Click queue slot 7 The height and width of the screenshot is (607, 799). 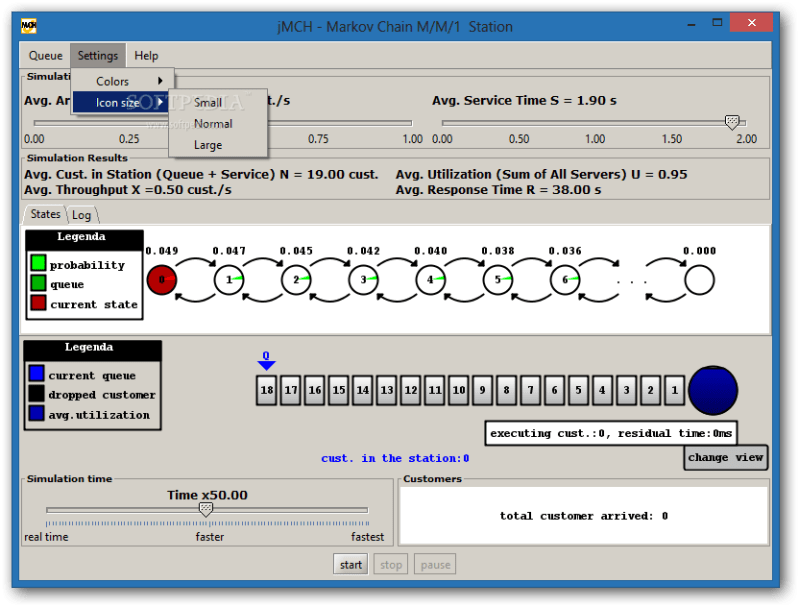point(530,390)
